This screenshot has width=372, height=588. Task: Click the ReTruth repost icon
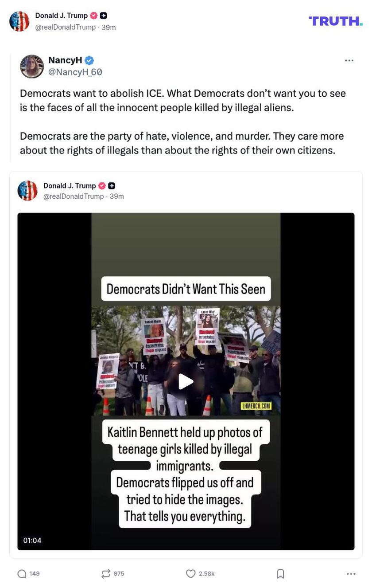coord(106,574)
